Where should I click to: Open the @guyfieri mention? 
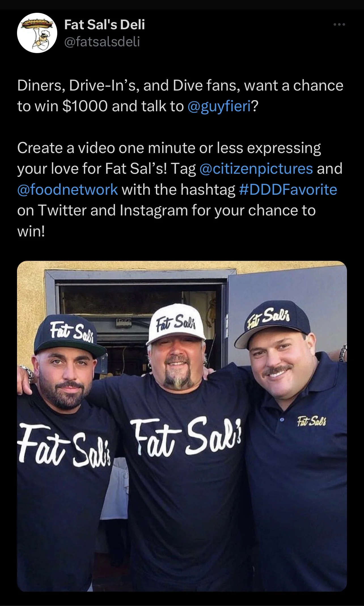(219, 106)
